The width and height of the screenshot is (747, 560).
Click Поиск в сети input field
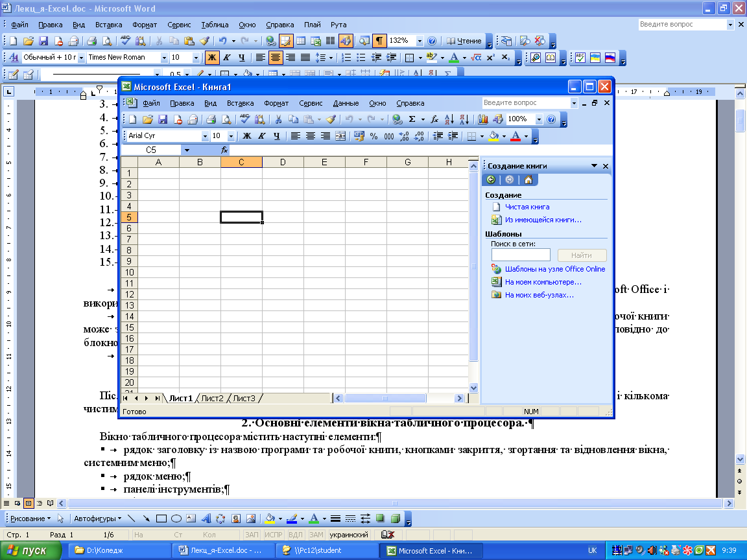click(521, 255)
